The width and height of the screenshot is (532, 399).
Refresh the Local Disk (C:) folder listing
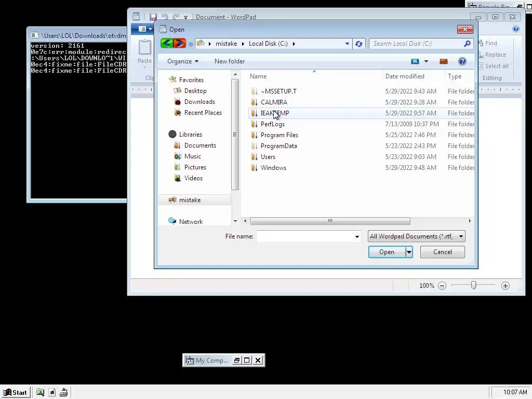coord(358,44)
